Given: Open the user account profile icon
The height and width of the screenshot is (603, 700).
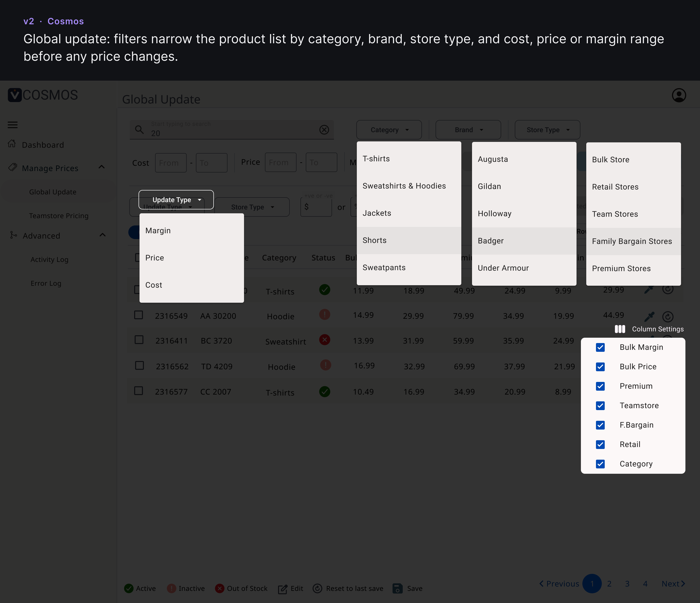Looking at the screenshot, I should pyautogui.click(x=679, y=95).
